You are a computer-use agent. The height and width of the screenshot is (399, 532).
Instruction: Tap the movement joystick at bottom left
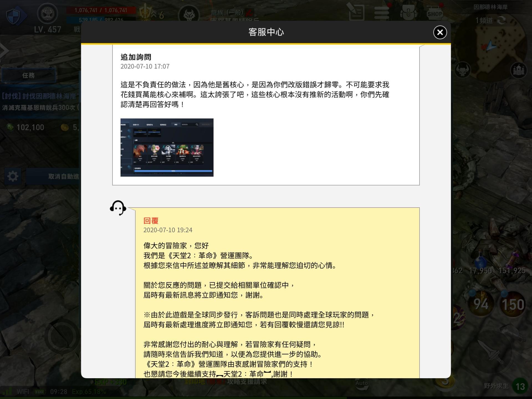pos(62,337)
